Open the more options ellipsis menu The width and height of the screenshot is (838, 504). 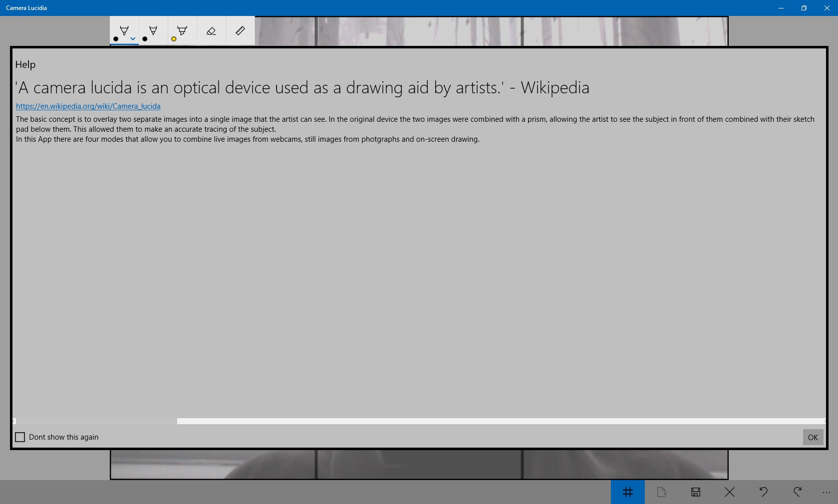click(x=827, y=492)
